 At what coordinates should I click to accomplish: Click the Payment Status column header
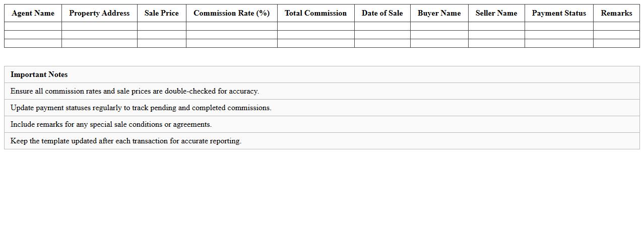(558, 13)
